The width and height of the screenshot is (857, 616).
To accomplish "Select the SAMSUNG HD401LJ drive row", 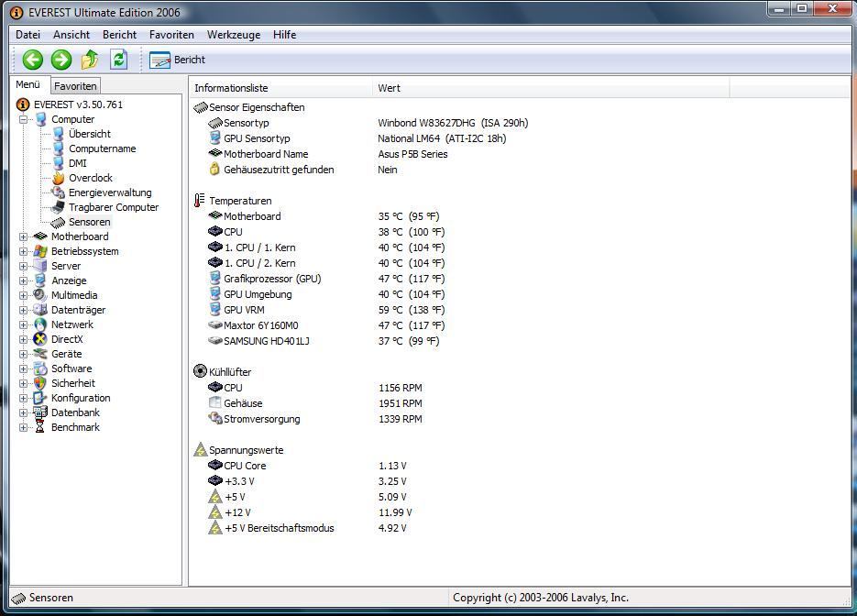I will pos(324,341).
